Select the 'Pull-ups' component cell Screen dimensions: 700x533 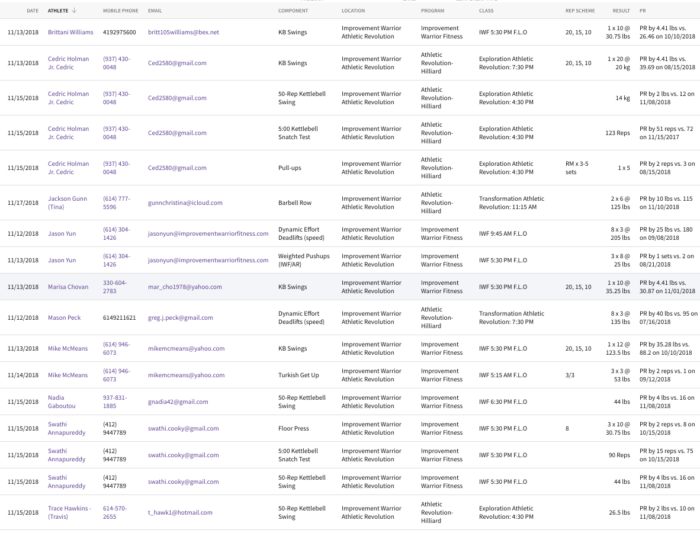tap(290, 168)
